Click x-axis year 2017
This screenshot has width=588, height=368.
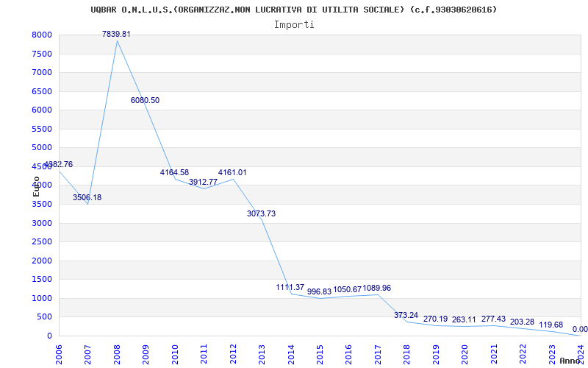click(378, 354)
